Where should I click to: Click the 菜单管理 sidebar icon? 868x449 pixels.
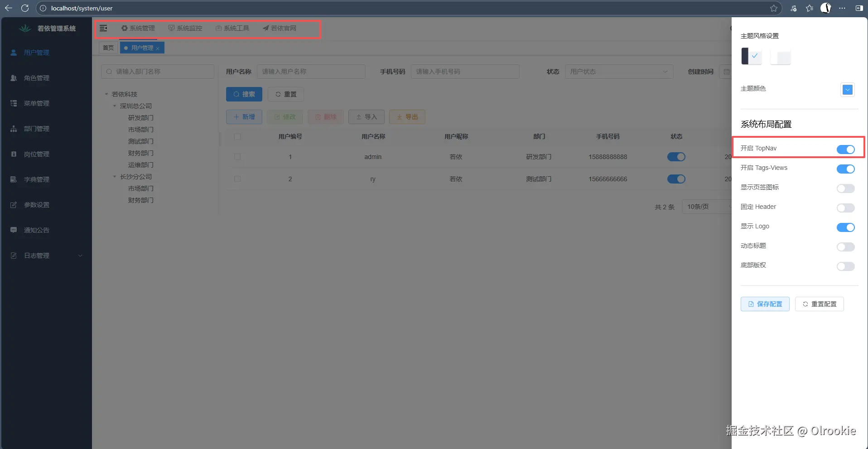pyautogui.click(x=14, y=103)
